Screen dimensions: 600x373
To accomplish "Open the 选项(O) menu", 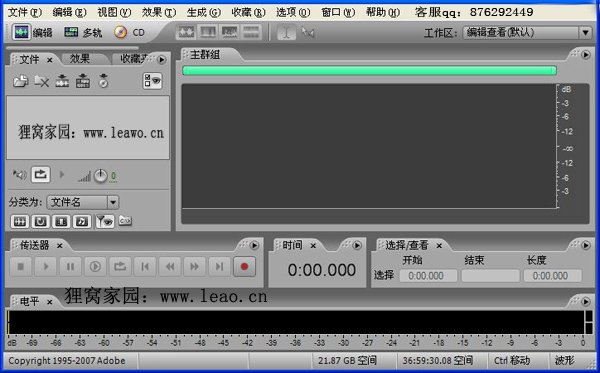I will coord(293,13).
